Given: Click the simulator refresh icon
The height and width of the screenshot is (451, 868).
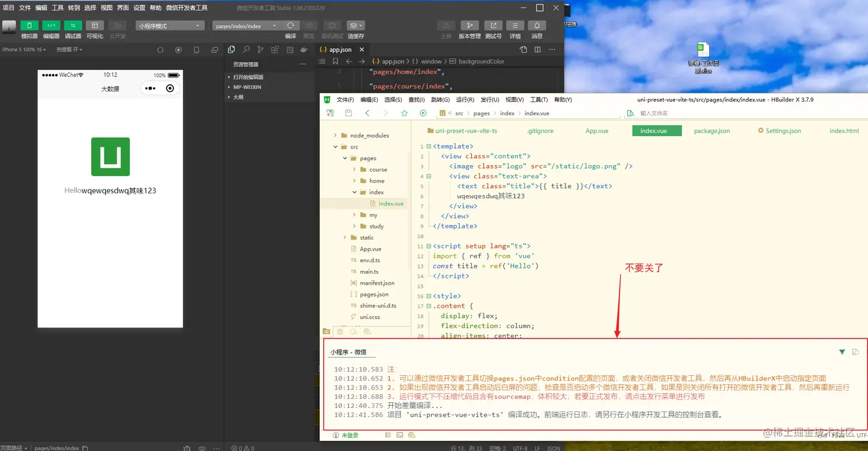Looking at the screenshot, I should 160,50.
